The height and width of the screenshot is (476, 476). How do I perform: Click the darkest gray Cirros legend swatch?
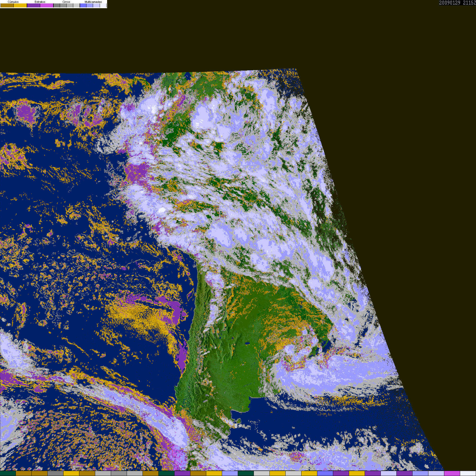57,6
